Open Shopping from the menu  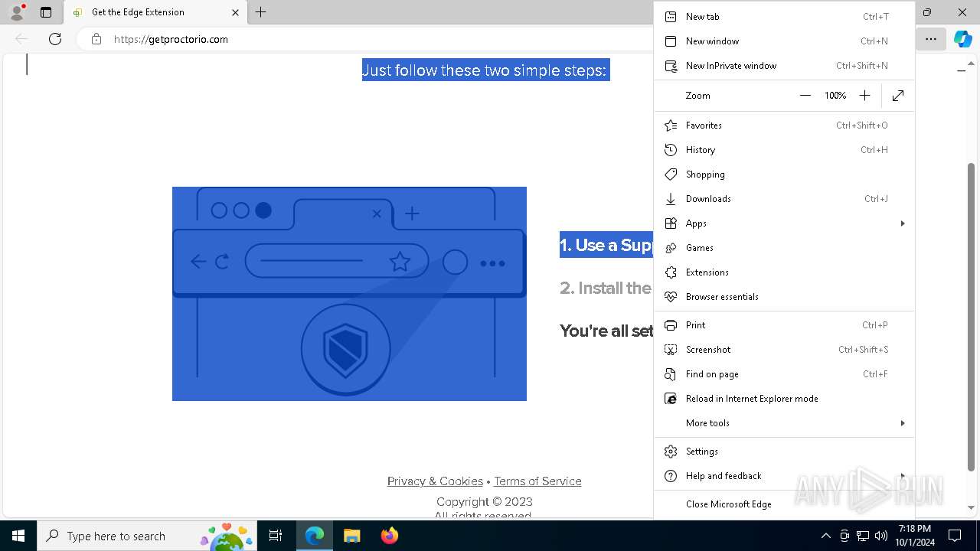(x=784, y=174)
